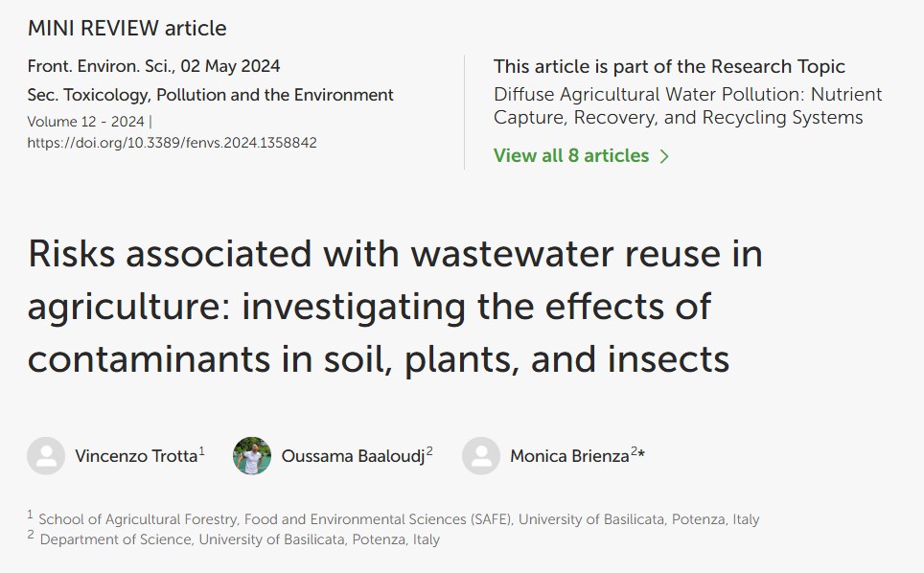Click the School of Agricultural Forestry affiliation
Image resolution: width=924 pixels, height=573 pixels.
tap(399, 519)
